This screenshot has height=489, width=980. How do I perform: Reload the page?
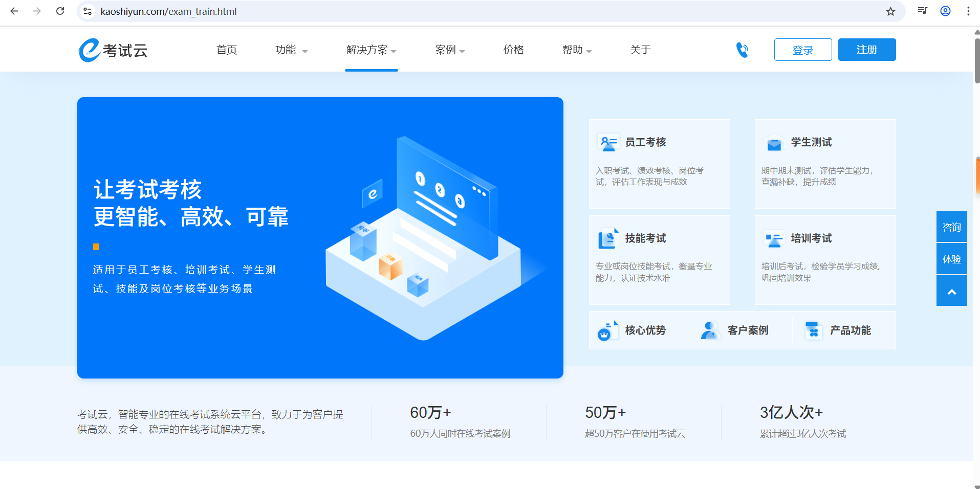(x=60, y=11)
